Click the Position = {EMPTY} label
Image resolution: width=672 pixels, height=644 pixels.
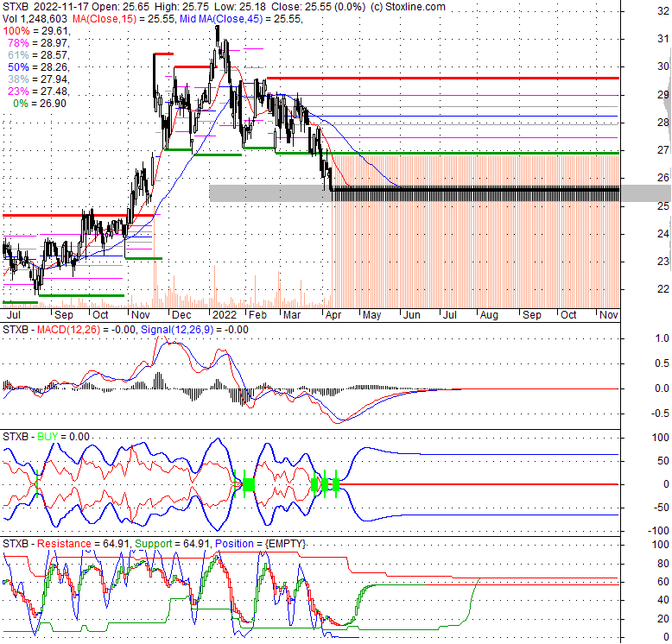pos(261,544)
